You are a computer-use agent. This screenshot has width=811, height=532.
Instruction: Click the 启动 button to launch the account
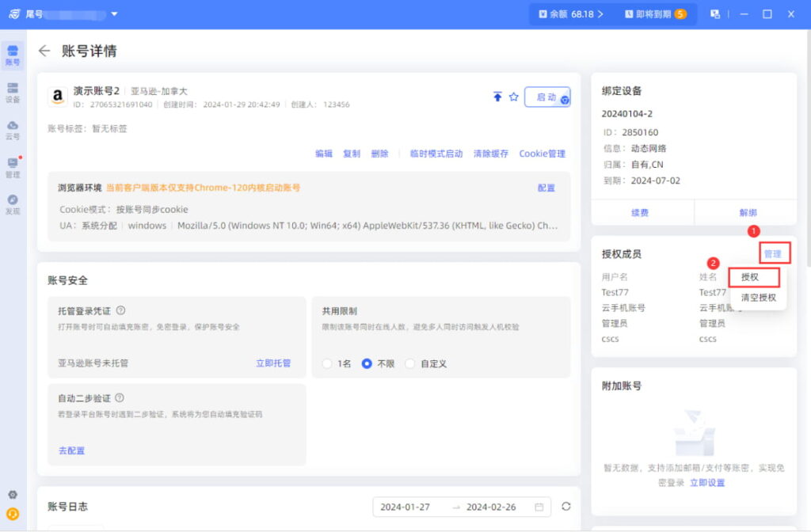point(546,97)
